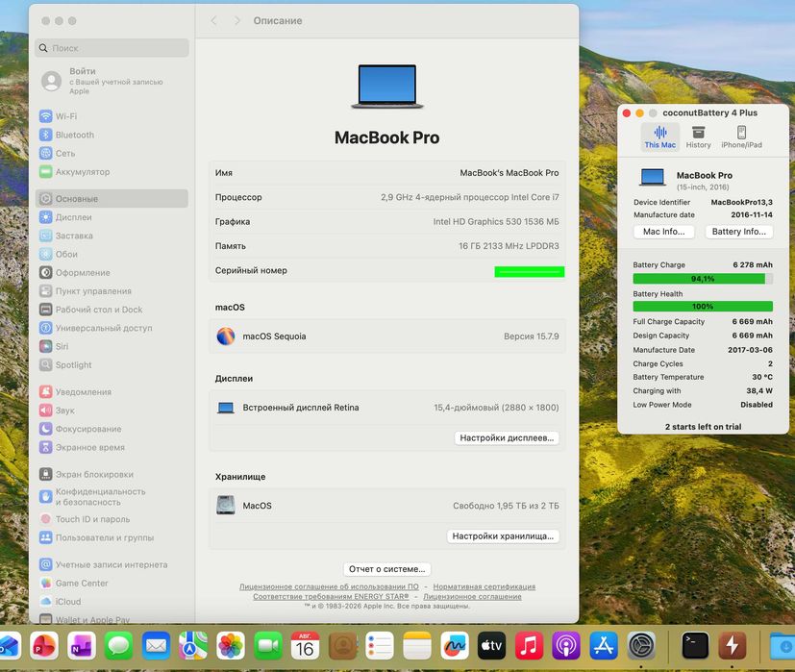
Task: Open Экранное время settings
Action: pos(112,447)
